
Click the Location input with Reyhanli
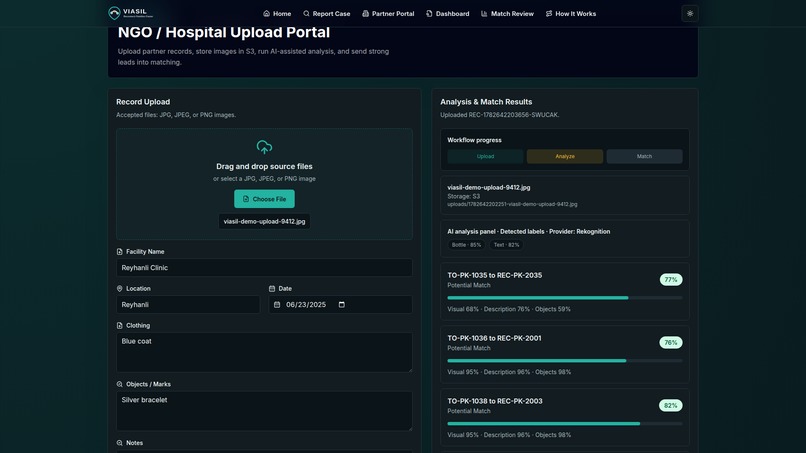188,304
